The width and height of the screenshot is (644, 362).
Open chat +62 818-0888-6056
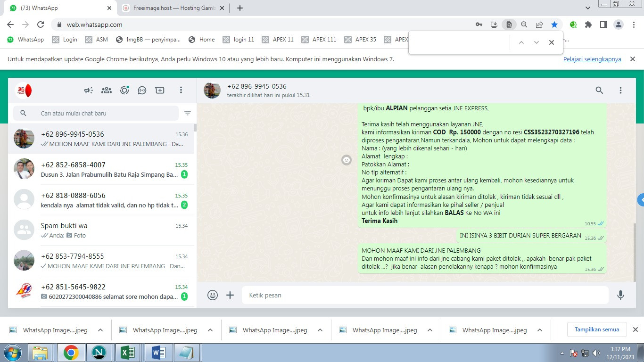coord(101,200)
